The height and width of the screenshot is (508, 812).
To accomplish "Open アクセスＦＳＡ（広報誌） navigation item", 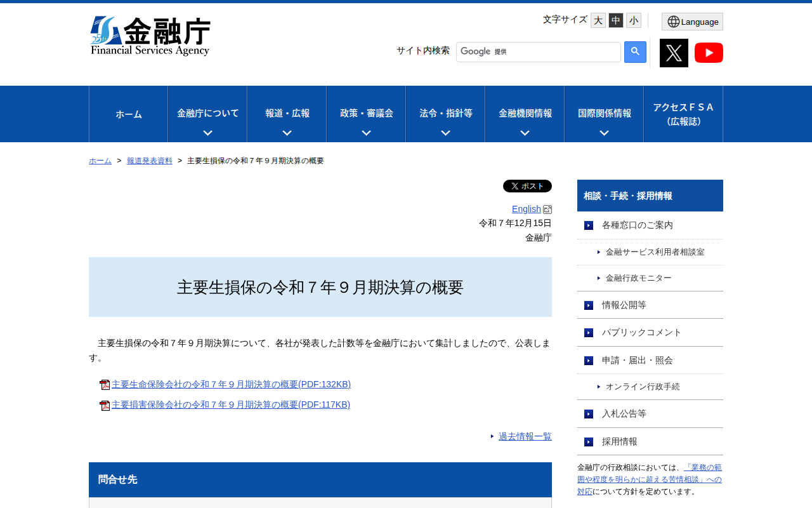I will pyautogui.click(x=683, y=114).
